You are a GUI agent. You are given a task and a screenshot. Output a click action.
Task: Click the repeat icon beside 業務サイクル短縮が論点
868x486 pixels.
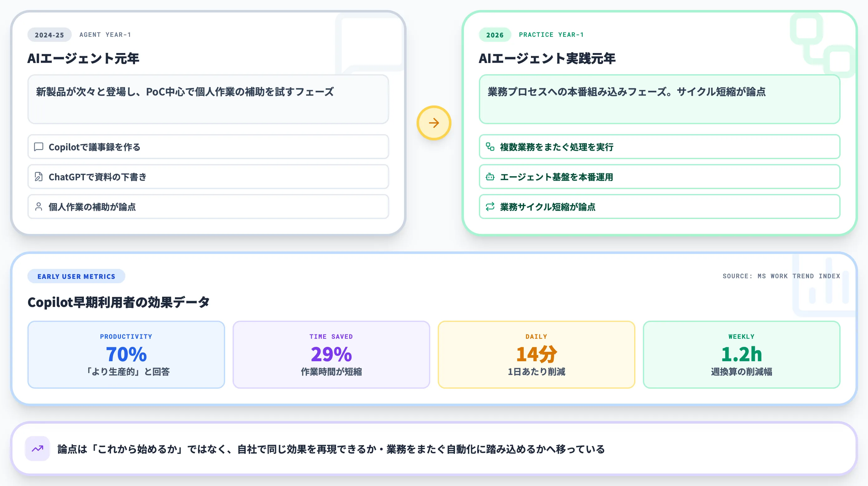[490, 207]
